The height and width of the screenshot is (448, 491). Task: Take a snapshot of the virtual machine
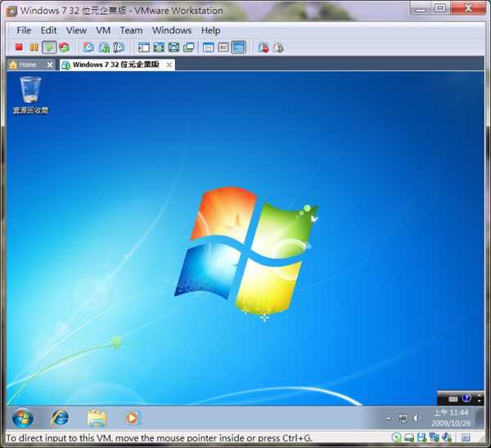(x=88, y=48)
